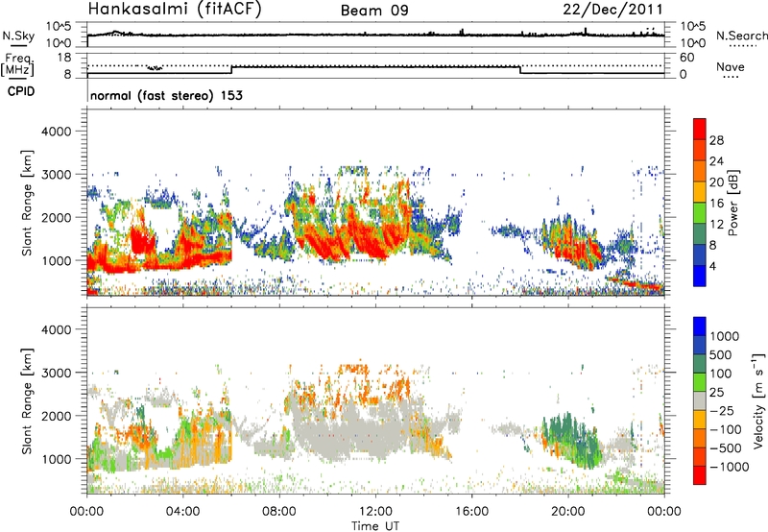Click the "Power [dB]" color bar title
The height and width of the screenshot is (532, 768).
tap(732, 203)
